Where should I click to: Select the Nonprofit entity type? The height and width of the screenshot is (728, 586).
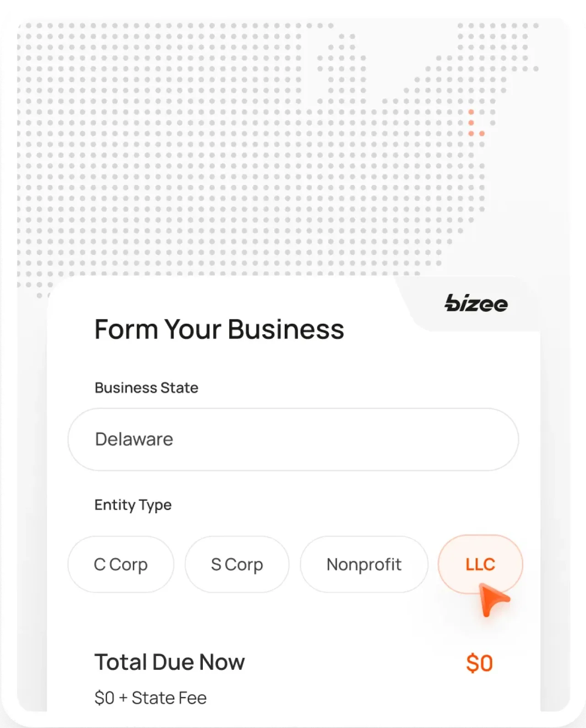[x=364, y=564]
